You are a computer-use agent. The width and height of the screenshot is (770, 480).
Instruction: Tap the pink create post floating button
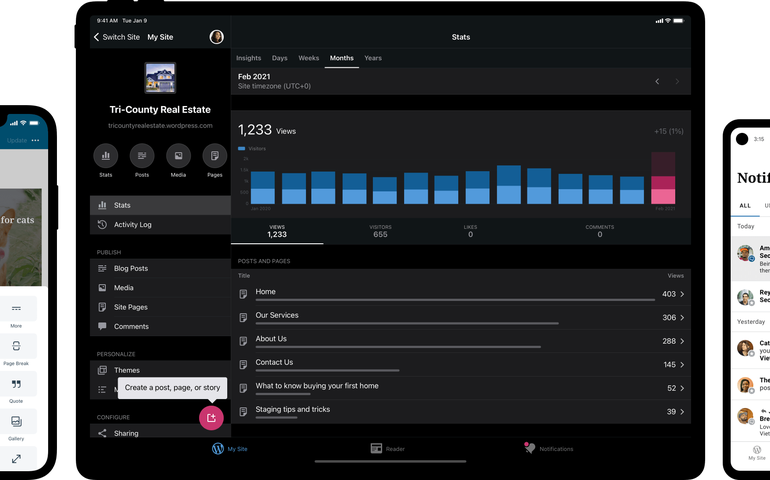click(x=211, y=418)
